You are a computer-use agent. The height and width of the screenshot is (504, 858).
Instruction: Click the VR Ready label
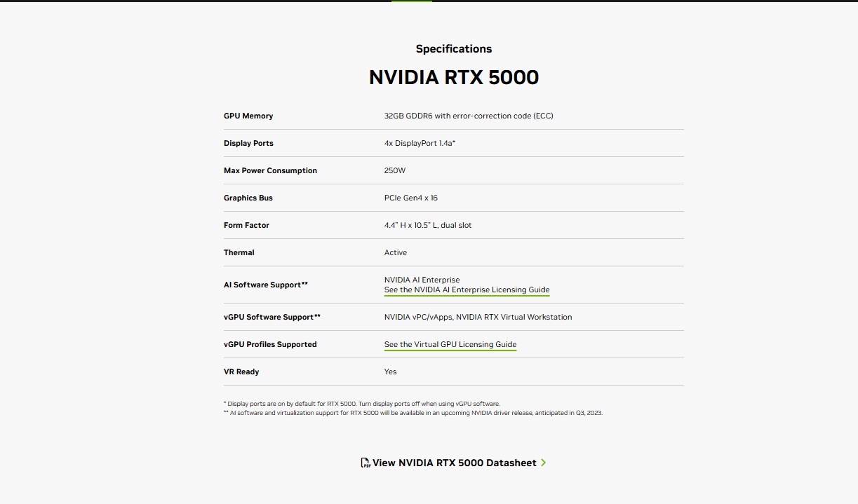(241, 372)
